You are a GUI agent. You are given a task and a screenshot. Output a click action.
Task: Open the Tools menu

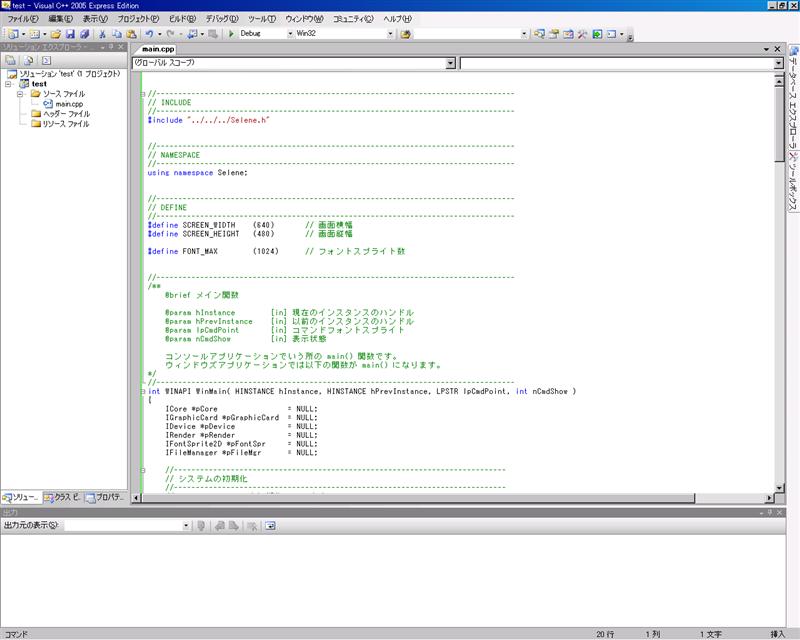[x=262, y=19]
